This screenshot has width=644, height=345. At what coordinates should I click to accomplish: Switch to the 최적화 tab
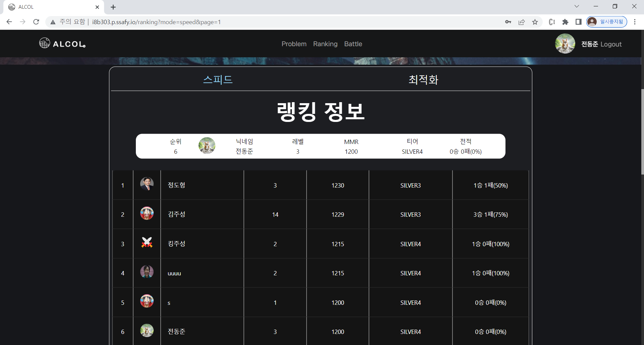[423, 80]
